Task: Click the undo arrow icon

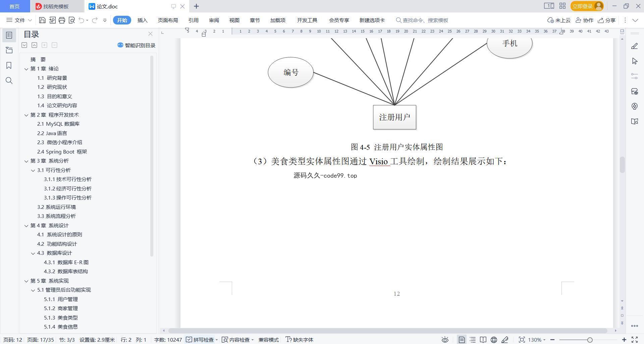Action: coord(81,20)
